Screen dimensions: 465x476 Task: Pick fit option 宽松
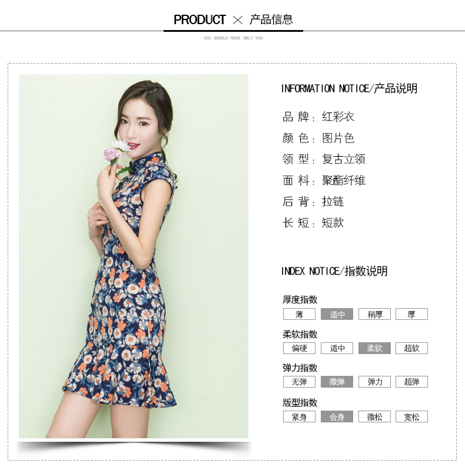(411, 417)
